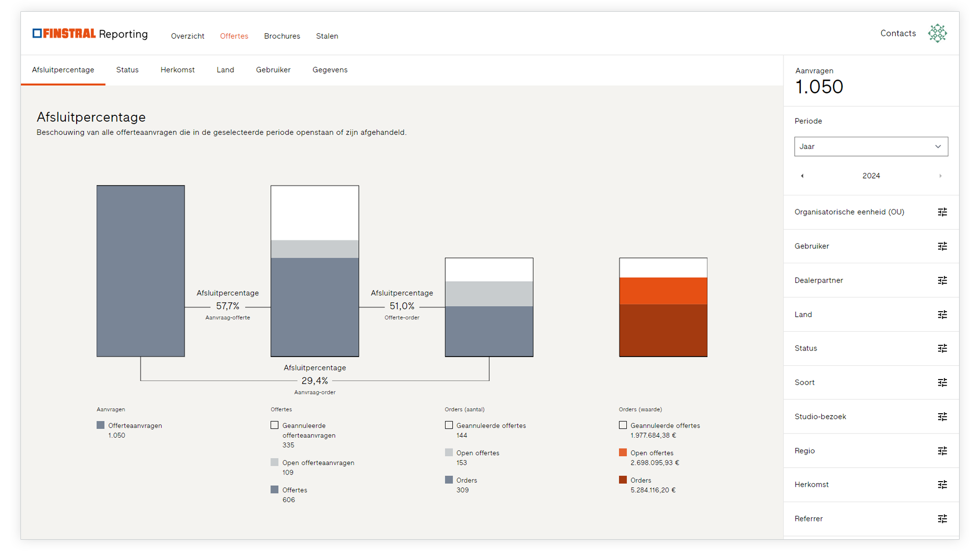The image size is (980, 551).
Task: Open the Brochures menu
Action: point(282,36)
